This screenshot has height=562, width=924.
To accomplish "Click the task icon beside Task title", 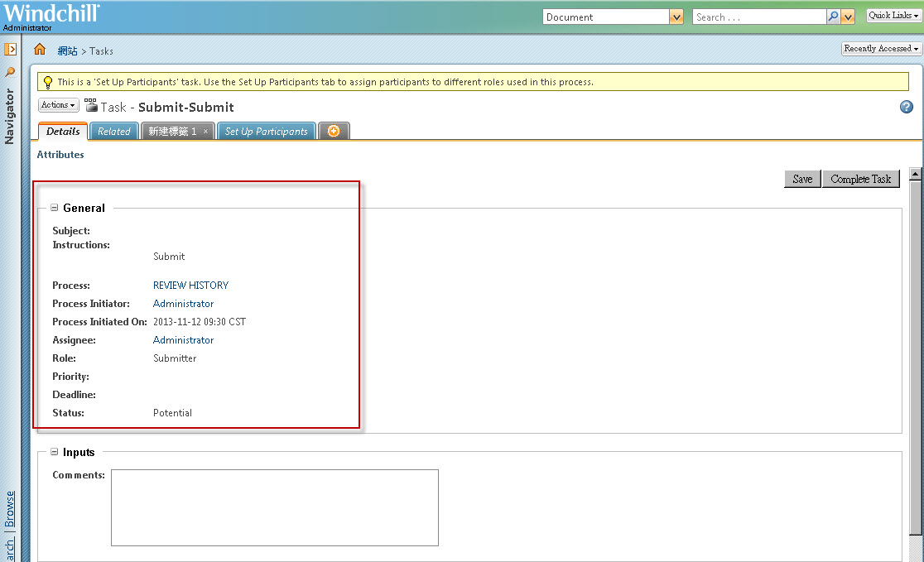I will [91, 105].
